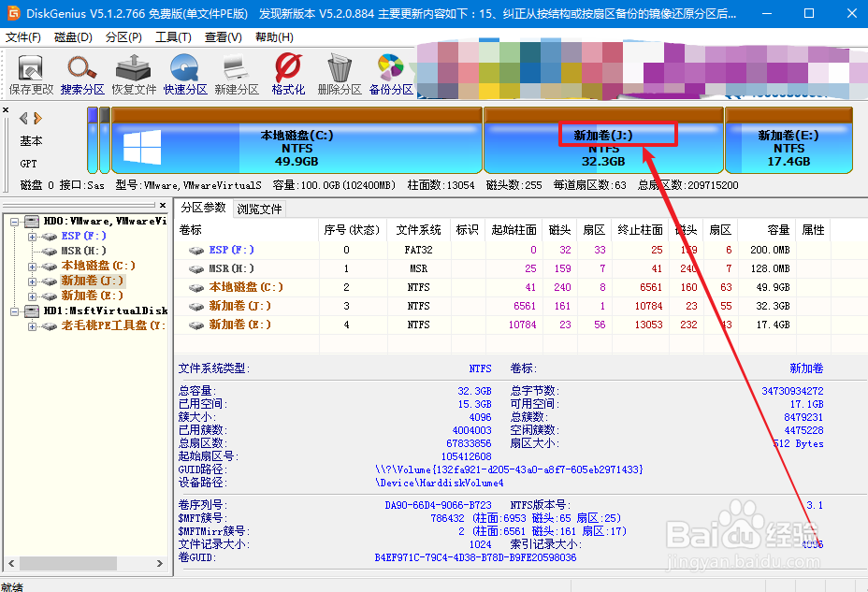The image size is (868, 592).
Task: Click 本地磁盘(C:) row in partition table
Action: 501,288
